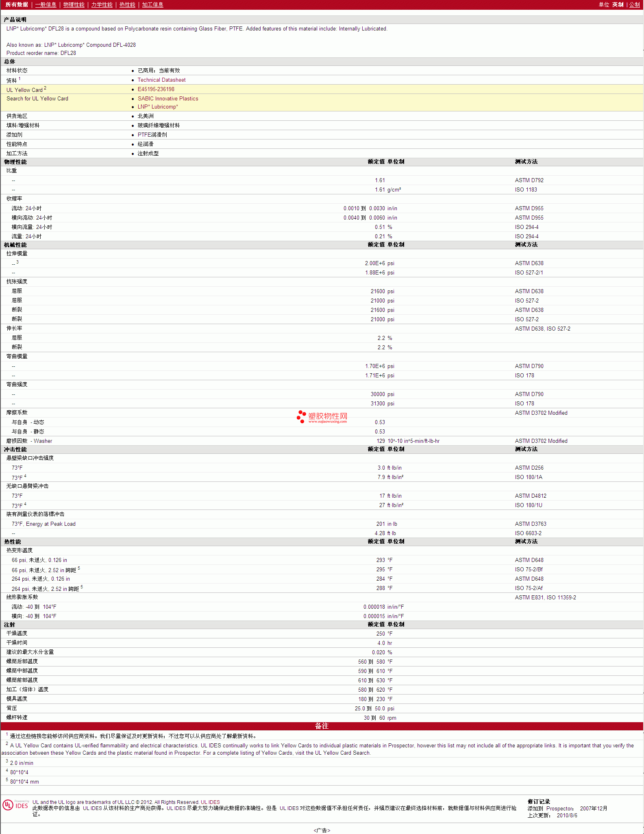Click the 收缩率 row label
Viewport: 644px width, 834px height.
click(14, 199)
